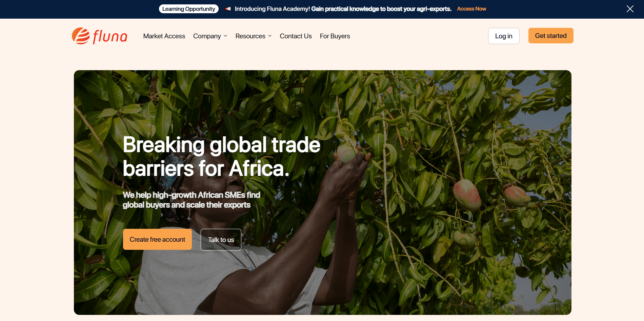Follow the Access Now link

[471, 9]
